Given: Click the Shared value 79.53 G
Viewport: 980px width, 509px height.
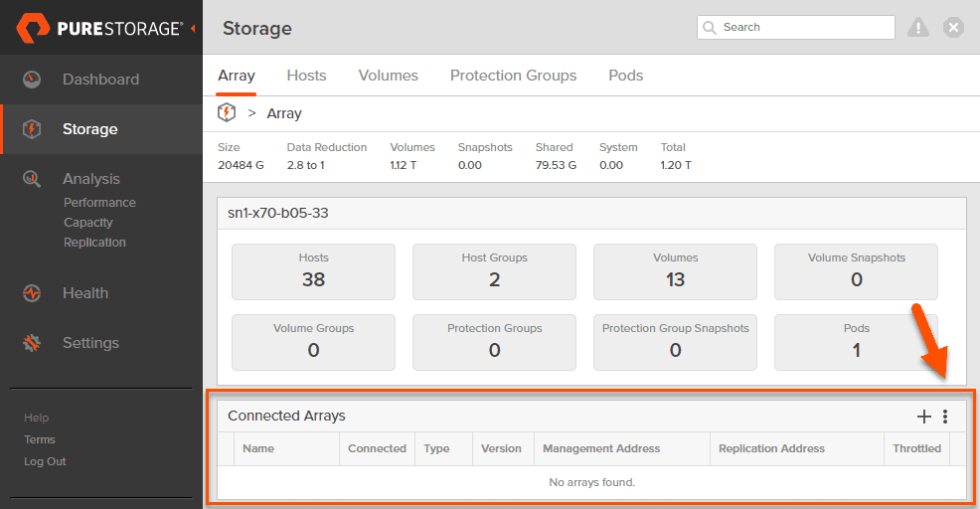Looking at the screenshot, I should [x=556, y=165].
